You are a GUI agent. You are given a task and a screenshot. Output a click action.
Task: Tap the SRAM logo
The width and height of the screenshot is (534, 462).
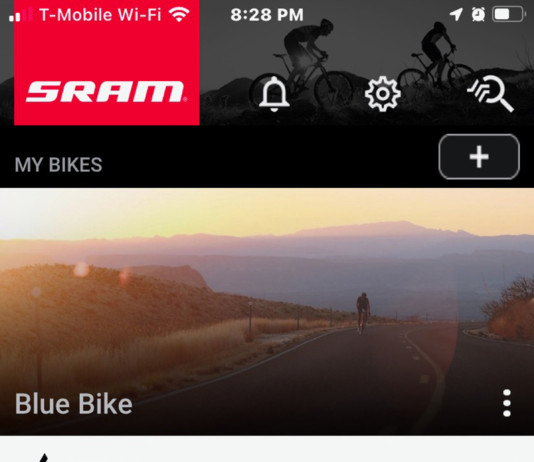(107, 92)
